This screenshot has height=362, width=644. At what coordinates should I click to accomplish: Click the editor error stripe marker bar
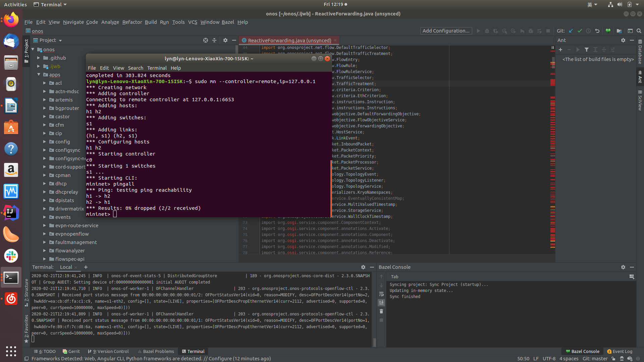pyautogui.click(x=553, y=82)
